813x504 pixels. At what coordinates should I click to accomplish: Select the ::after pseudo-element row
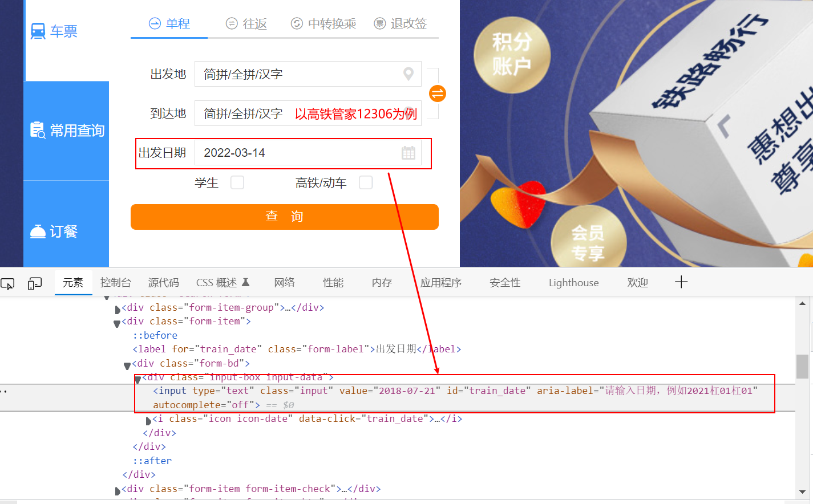[x=152, y=461]
